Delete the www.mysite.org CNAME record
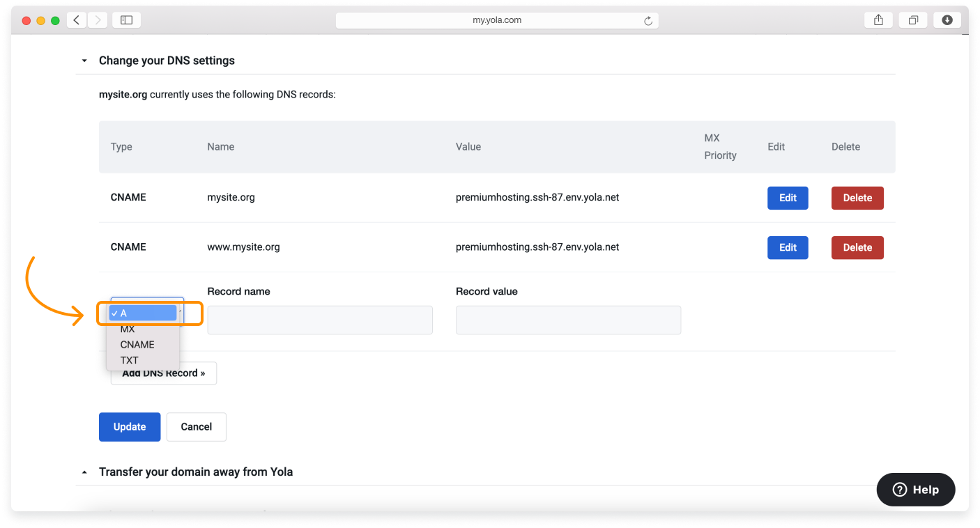The image size is (980, 528). (857, 247)
